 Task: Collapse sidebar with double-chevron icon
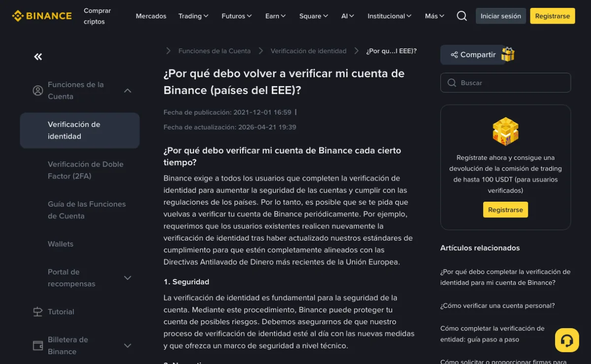point(38,57)
